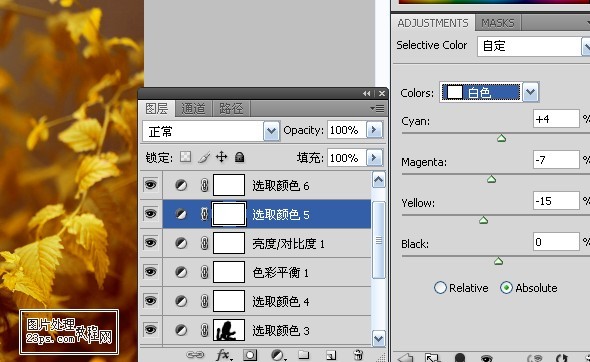This screenshot has width=590, height=362.
Task: Unlink mask chain on 选取颜色 5 layer
Action: pyautogui.click(x=204, y=214)
